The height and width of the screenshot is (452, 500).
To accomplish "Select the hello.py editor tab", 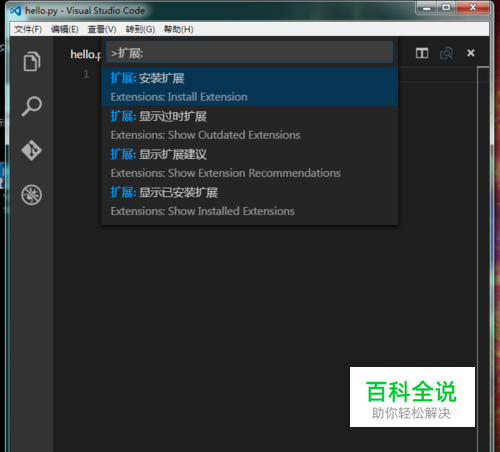I will tap(85, 54).
